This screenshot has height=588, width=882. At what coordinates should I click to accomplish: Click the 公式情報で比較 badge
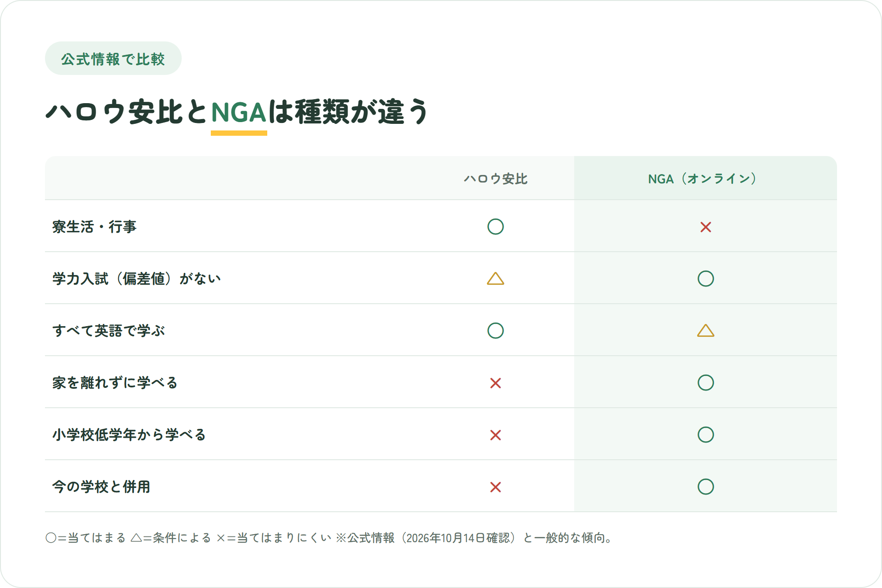coord(113,59)
